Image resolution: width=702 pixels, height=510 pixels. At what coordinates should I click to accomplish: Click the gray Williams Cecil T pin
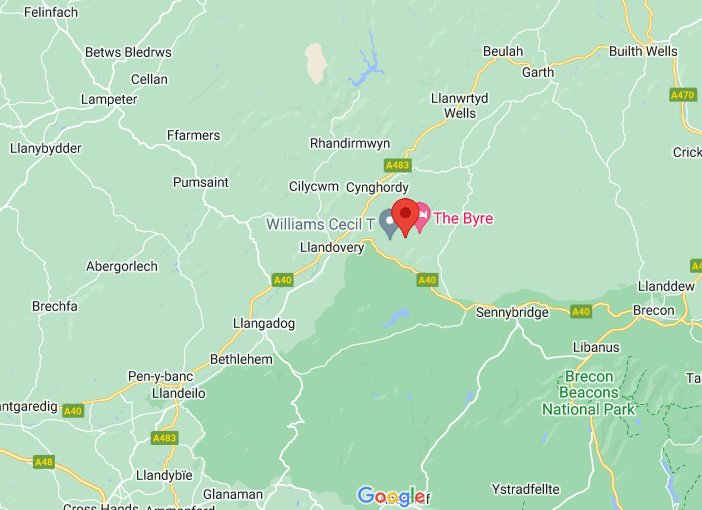[x=389, y=225]
